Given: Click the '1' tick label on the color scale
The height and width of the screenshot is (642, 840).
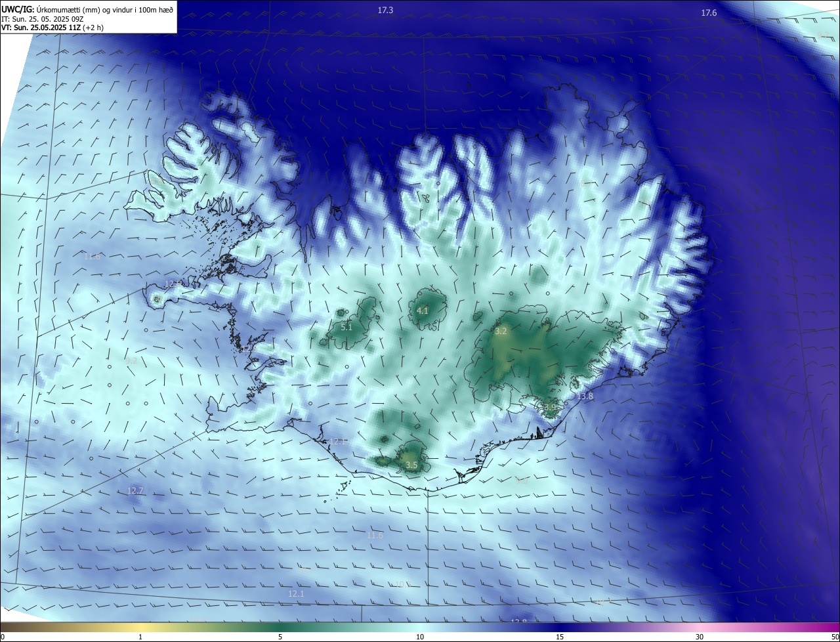Looking at the screenshot, I should [x=140, y=637].
